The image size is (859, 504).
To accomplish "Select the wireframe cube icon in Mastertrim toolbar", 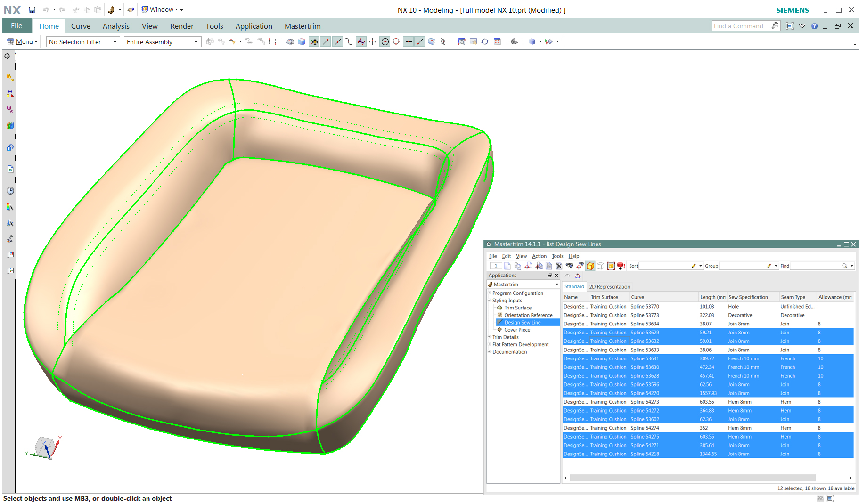I will [x=601, y=266].
